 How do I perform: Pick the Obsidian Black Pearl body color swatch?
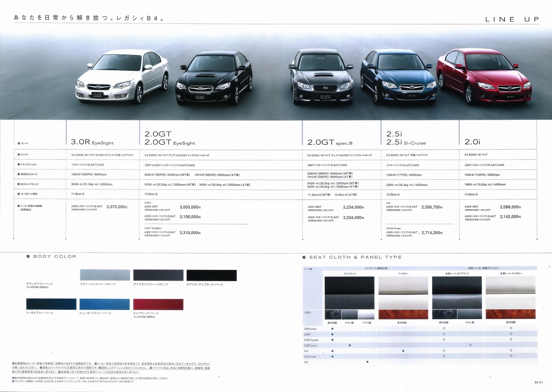[211, 275]
